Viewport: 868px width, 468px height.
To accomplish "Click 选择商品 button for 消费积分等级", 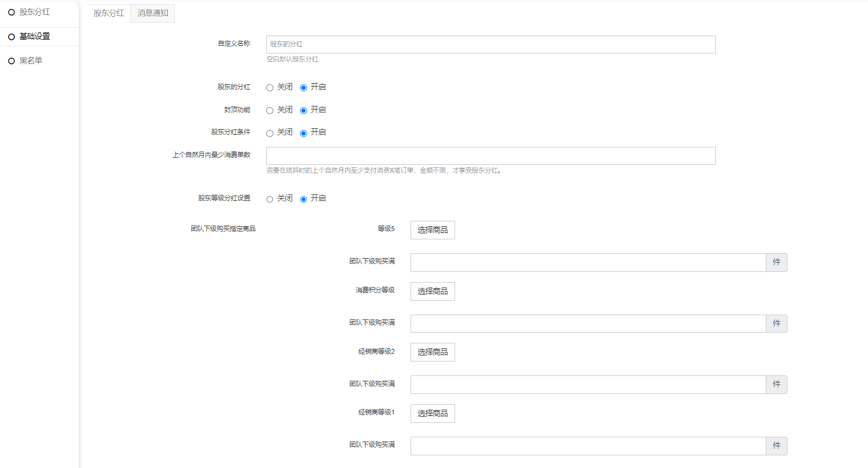I will point(432,291).
